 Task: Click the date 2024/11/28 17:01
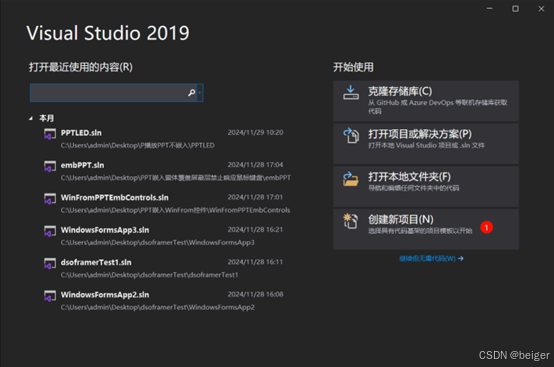[x=255, y=197]
